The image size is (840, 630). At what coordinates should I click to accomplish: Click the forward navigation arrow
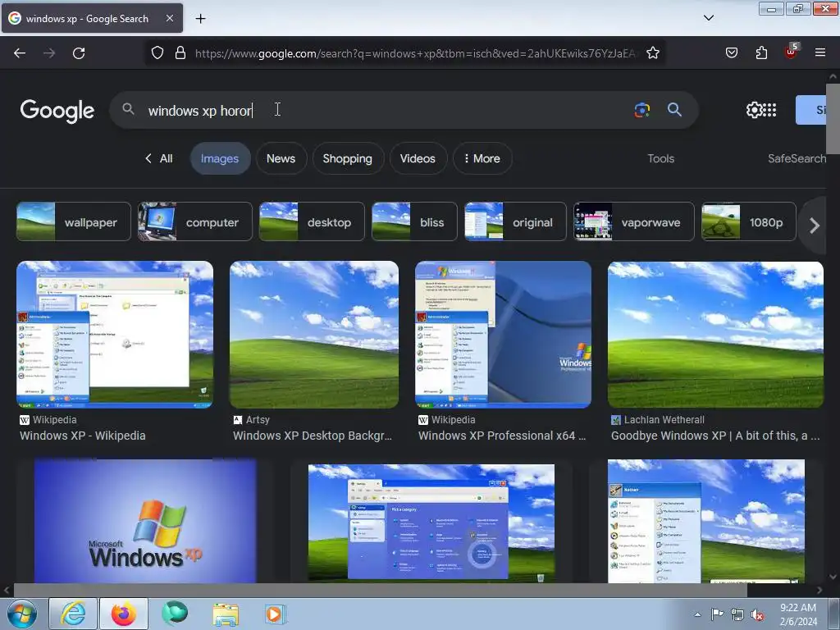point(49,53)
